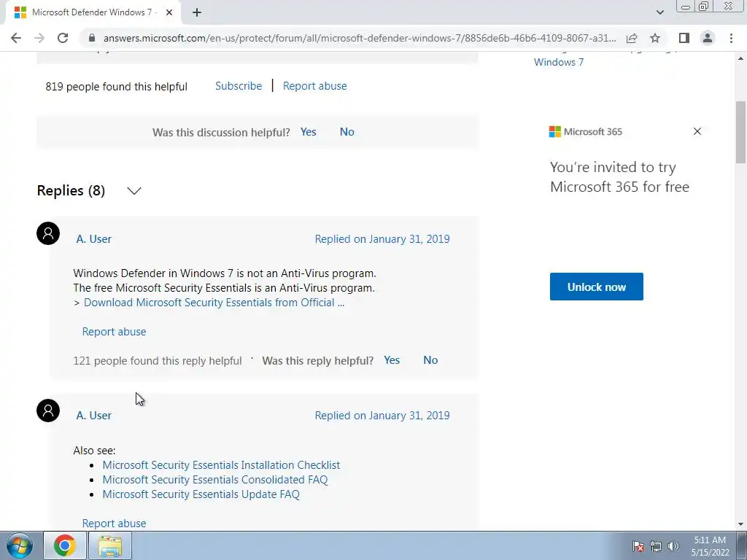Viewport: 747px width, 560px height.
Task: Click Report abuse next to Subscribe
Action: tap(315, 86)
